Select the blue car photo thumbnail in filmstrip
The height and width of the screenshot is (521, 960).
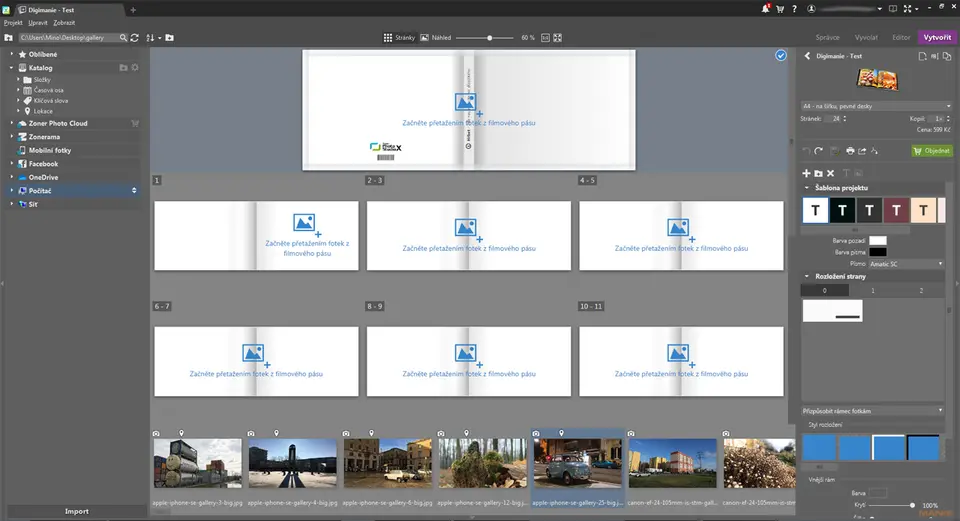pos(577,463)
